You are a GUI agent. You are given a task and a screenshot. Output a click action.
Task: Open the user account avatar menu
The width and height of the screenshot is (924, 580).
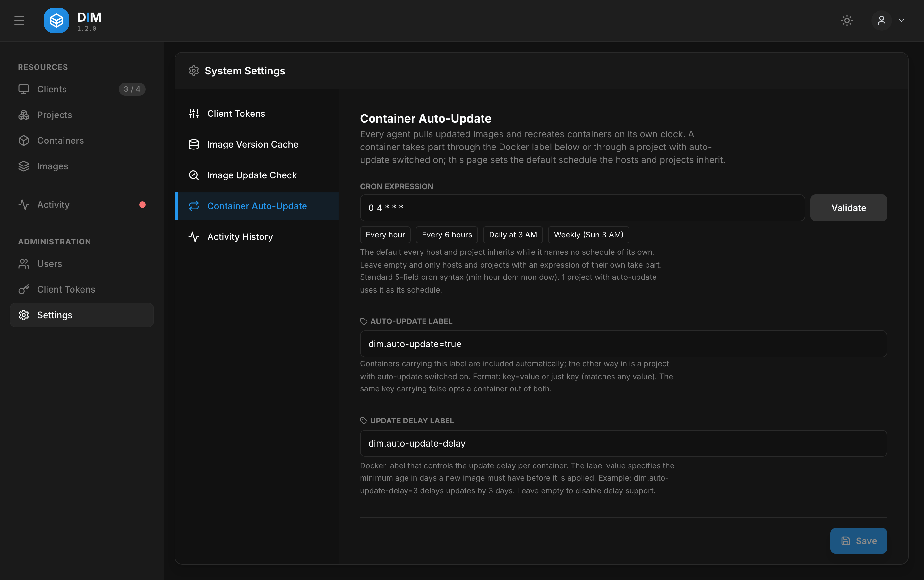pos(881,20)
